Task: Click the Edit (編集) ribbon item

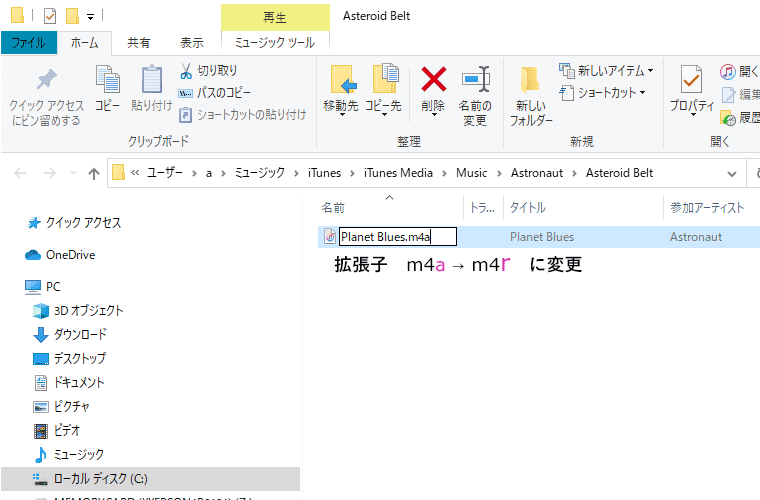Action: pyautogui.click(x=740, y=94)
